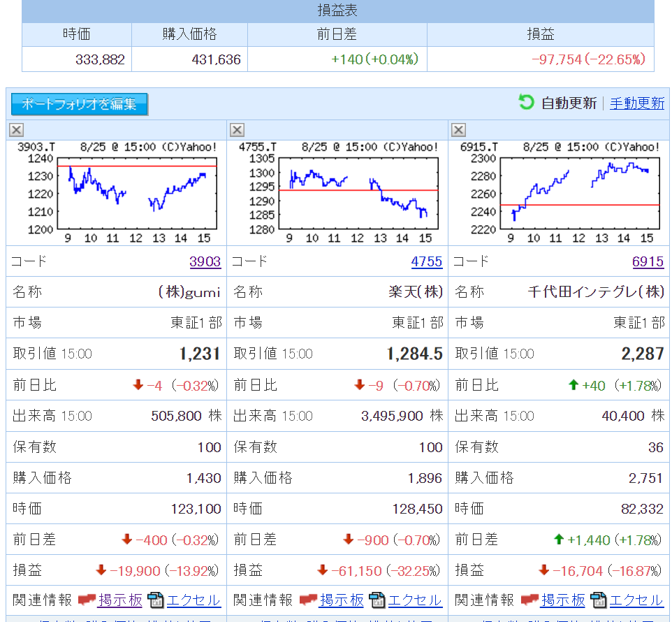Select total 時価 value 333,882
Screen dimensions: 672x622
pyautogui.click(x=100, y=59)
